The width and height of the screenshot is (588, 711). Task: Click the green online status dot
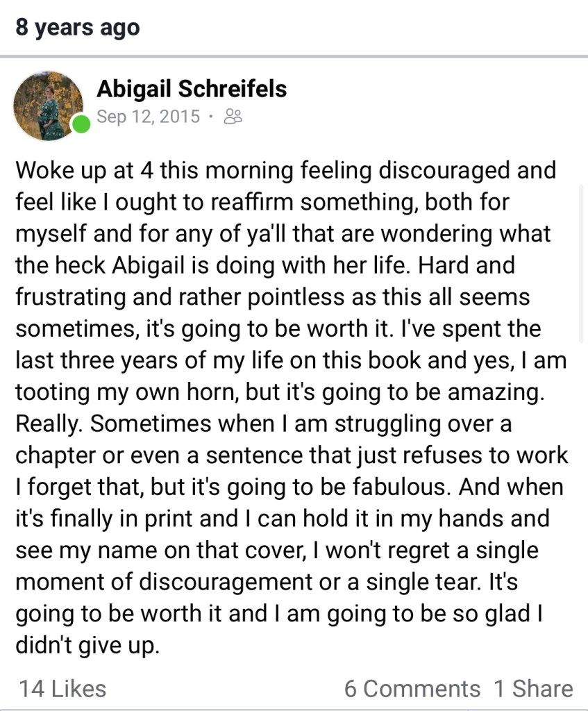pos(82,125)
